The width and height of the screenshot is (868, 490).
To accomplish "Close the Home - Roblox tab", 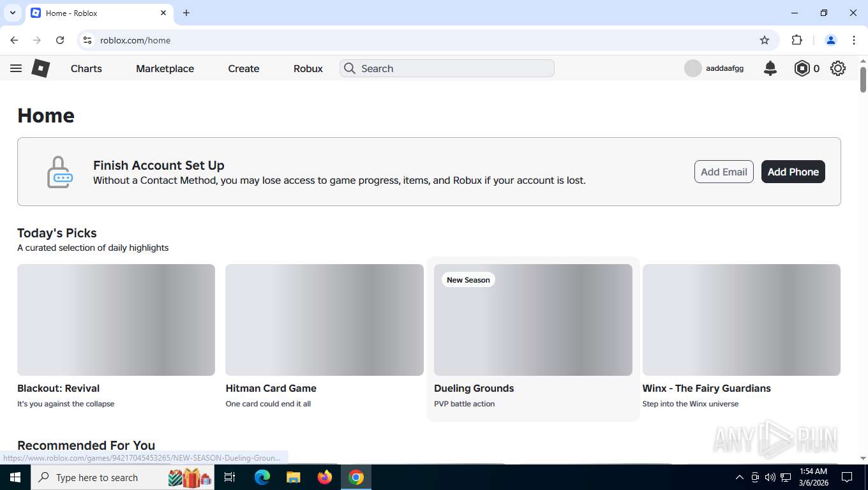I will coord(163,13).
